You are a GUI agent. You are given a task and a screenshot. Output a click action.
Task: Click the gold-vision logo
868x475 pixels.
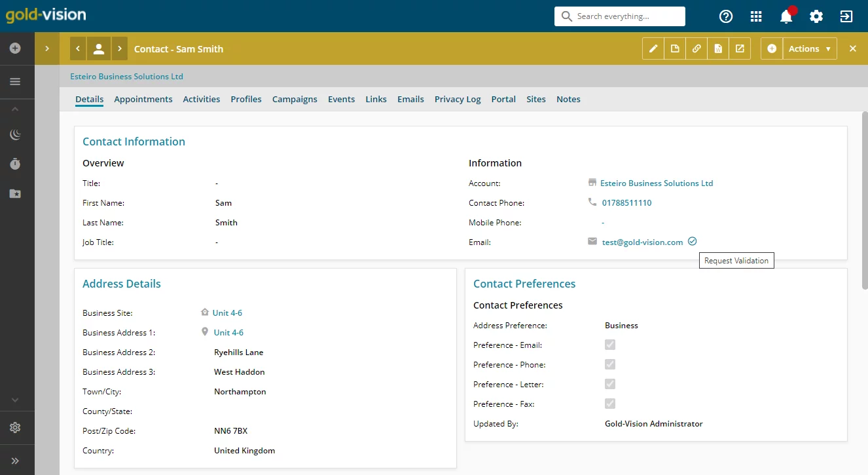pos(46,15)
